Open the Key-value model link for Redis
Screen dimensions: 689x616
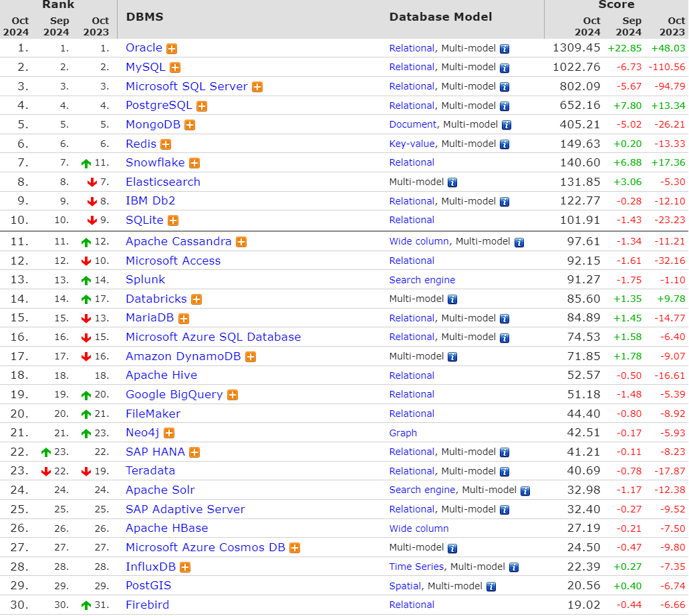click(x=412, y=144)
